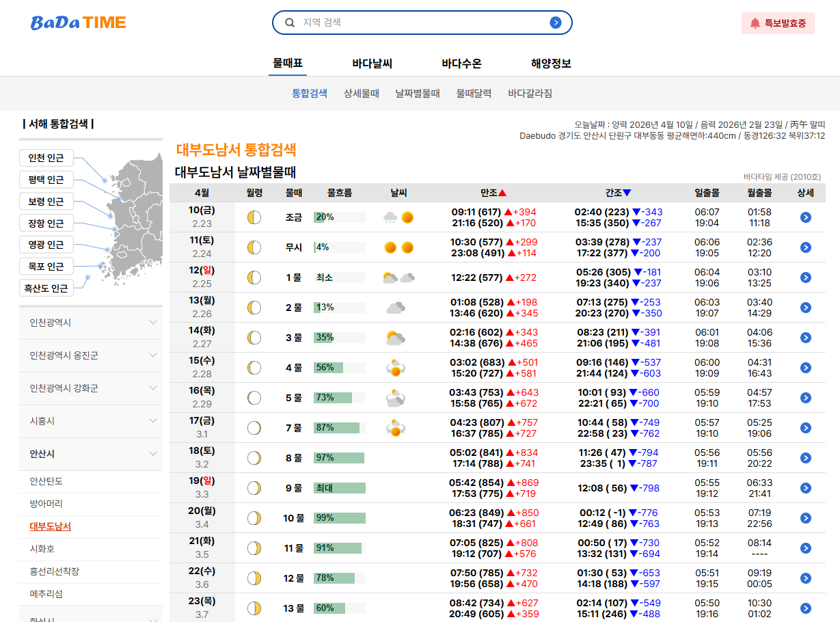Select 보령 인근 map region button

click(46, 202)
